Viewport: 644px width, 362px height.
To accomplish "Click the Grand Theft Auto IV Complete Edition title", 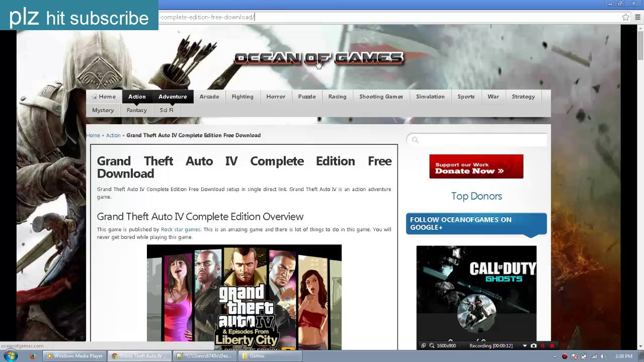I will point(244,167).
